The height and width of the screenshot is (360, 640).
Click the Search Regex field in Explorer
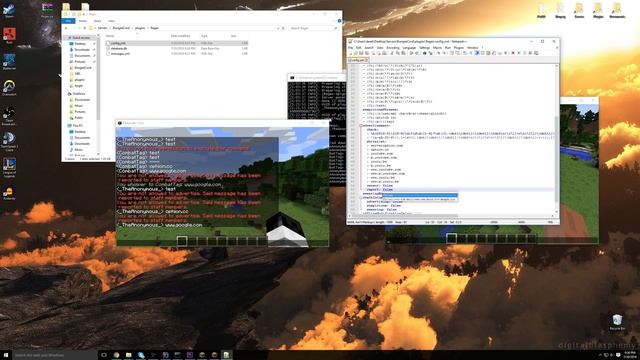[313, 28]
